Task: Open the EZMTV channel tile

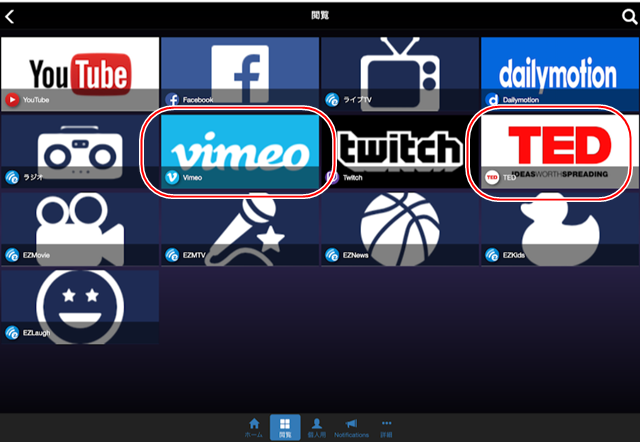Action: (x=240, y=229)
